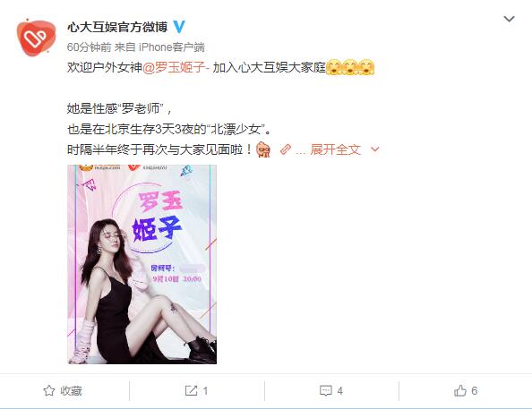Click the 60分钟前 timestamp
This screenshot has width=532, height=409.
point(89,47)
